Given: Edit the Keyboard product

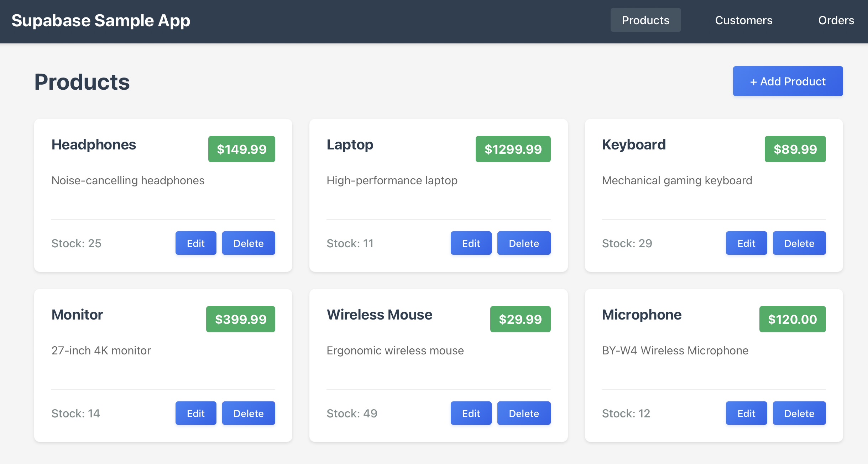Looking at the screenshot, I should [x=746, y=243].
